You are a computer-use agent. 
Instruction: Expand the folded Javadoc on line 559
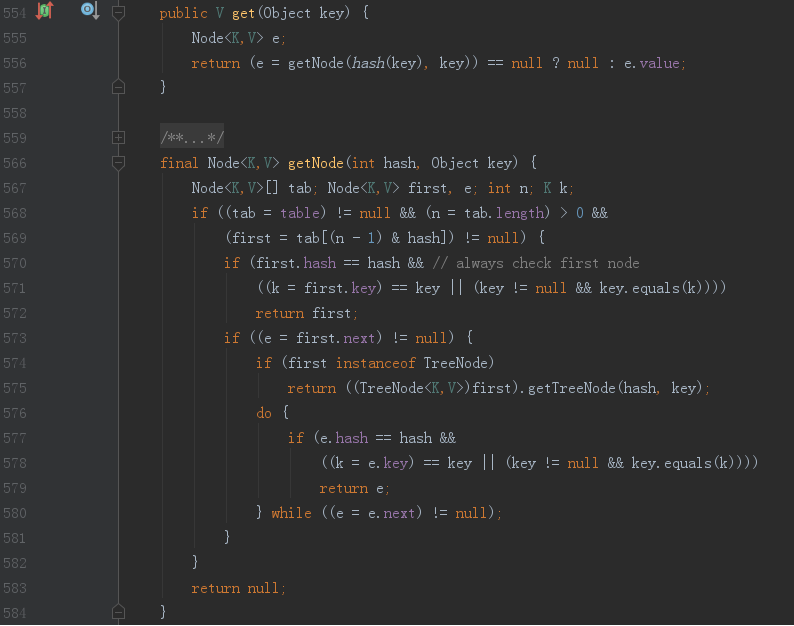pos(118,137)
